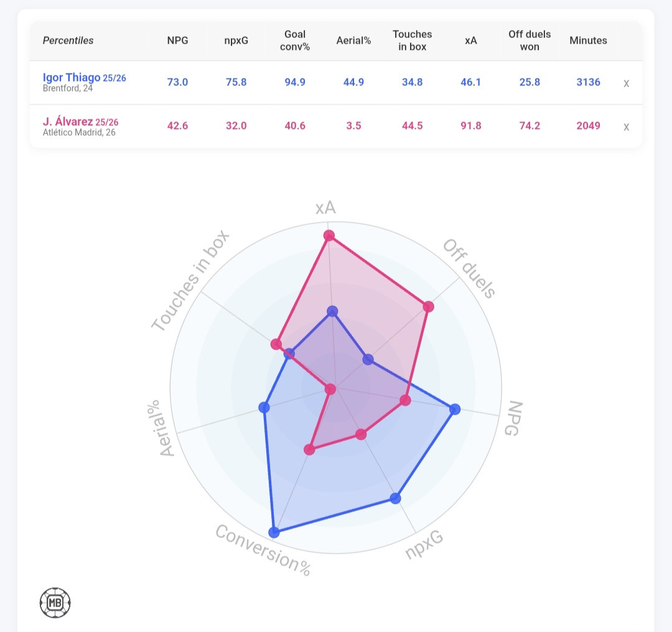Viewport: 672px width, 632px height.
Task: Click Álvarez's pink Off duels radar point
Action: (x=428, y=306)
